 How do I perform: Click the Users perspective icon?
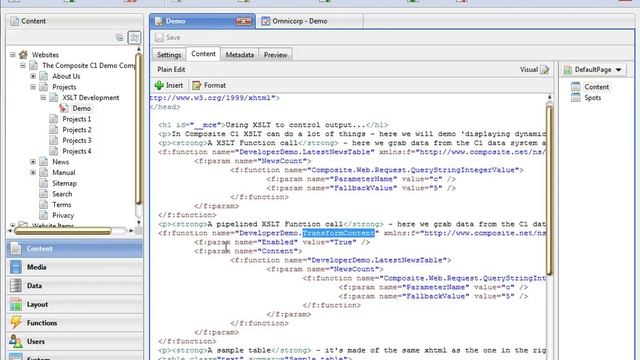click(16, 341)
